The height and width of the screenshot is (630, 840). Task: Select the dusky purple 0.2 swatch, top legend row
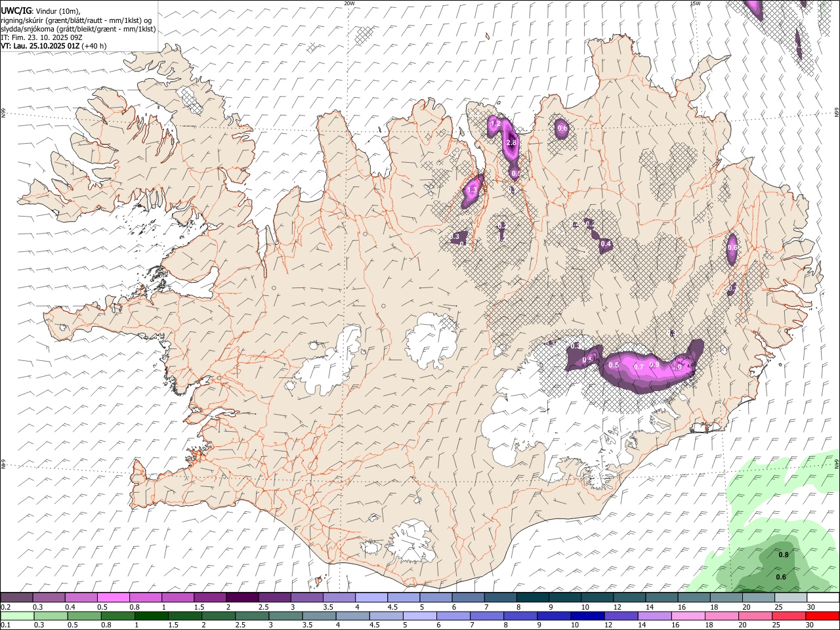coord(16,598)
